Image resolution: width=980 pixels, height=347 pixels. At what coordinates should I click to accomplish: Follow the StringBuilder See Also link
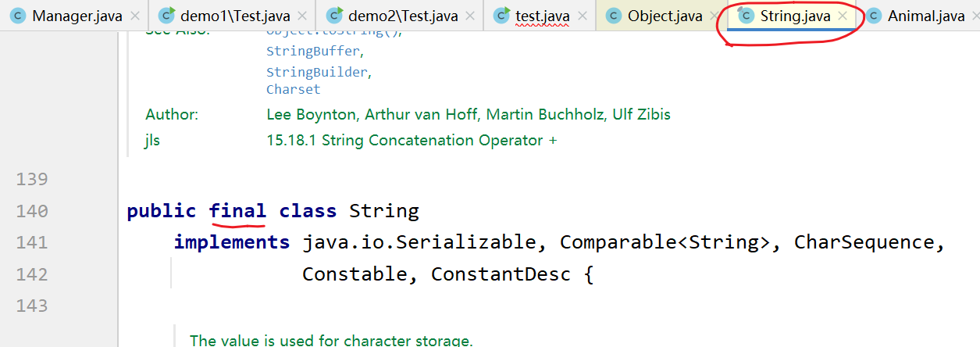coord(316,72)
